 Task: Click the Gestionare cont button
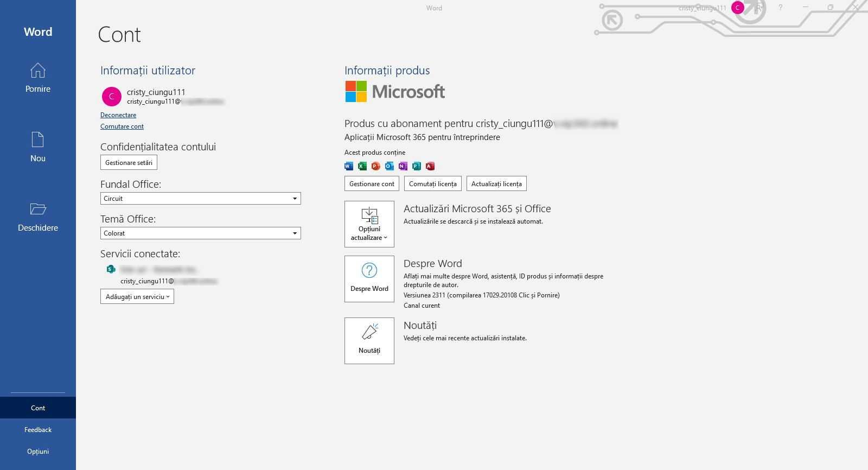[x=372, y=183]
